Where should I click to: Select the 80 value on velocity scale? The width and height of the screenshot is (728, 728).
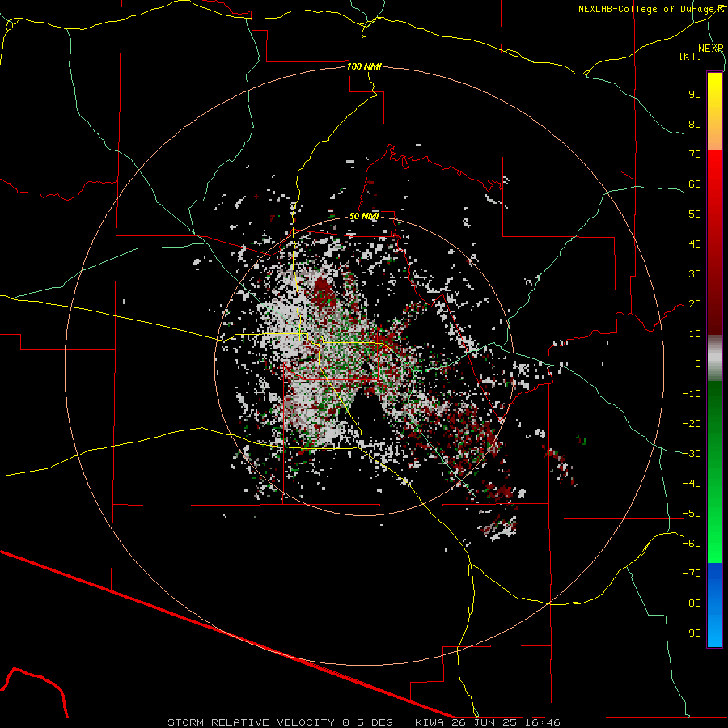[x=695, y=124]
